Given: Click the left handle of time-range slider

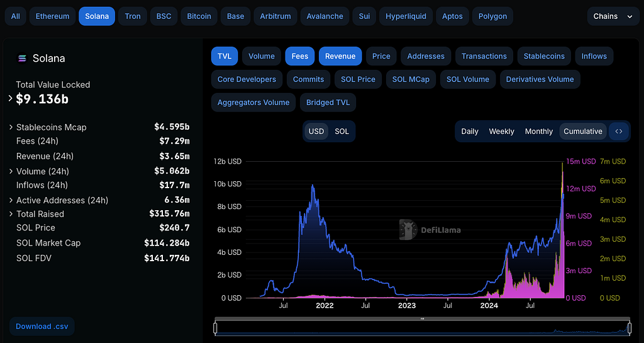Looking at the screenshot, I should 215,328.
